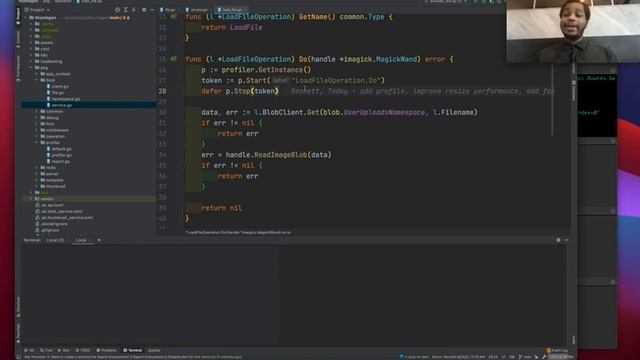The width and height of the screenshot is (640, 360).
Task: Open .air.blob_service.toml file
Action: pyautogui.click(x=59, y=211)
